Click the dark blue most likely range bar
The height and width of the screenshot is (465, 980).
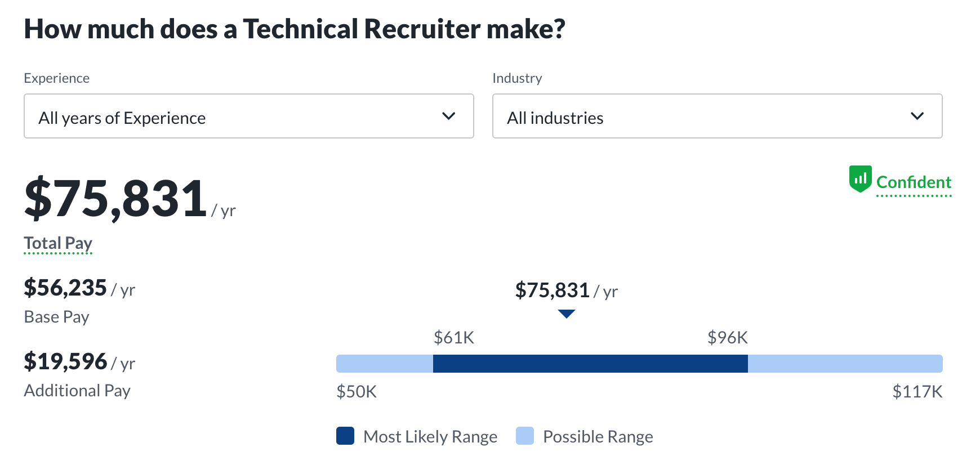coord(590,364)
